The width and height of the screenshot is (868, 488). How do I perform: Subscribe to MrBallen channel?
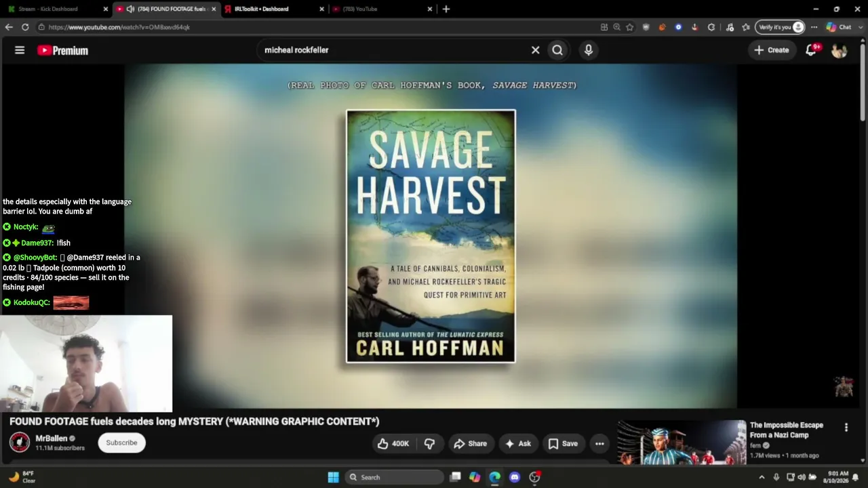click(x=121, y=443)
